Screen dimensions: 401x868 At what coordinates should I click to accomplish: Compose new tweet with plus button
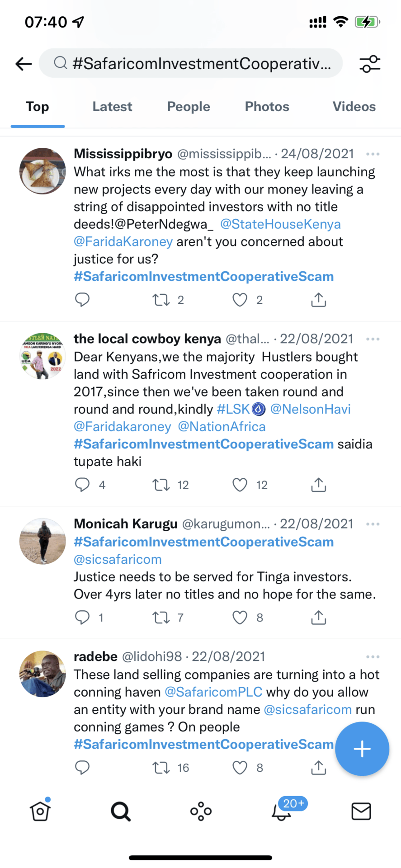click(362, 749)
